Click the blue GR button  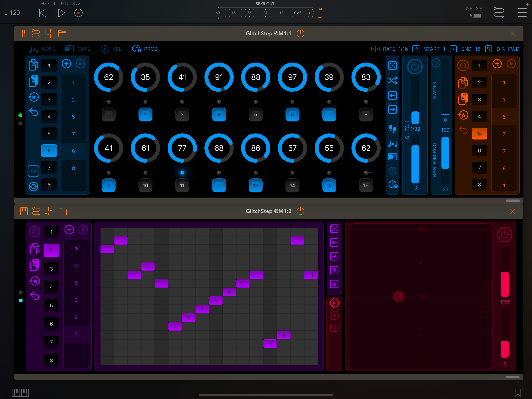(x=33, y=171)
